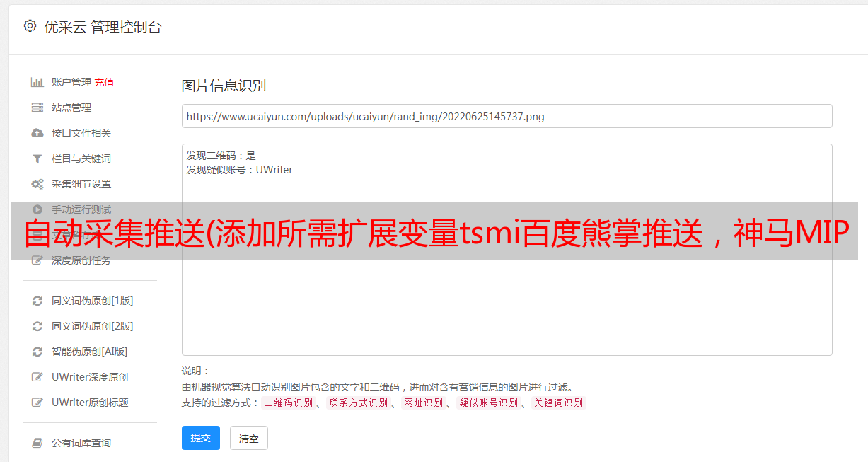Click the gears icon beside 采集细节设置
The height and width of the screenshot is (462, 868).
[37, 184]
